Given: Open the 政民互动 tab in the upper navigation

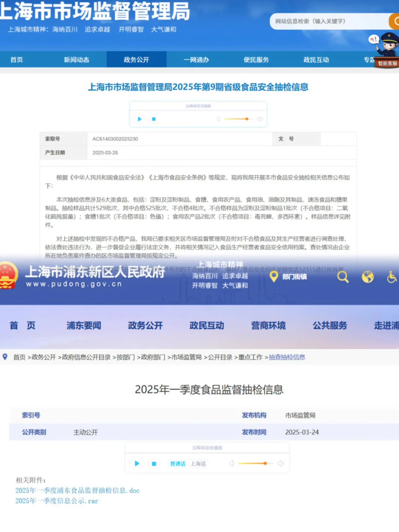Looking at the screenshot, I should coord(316,59).
